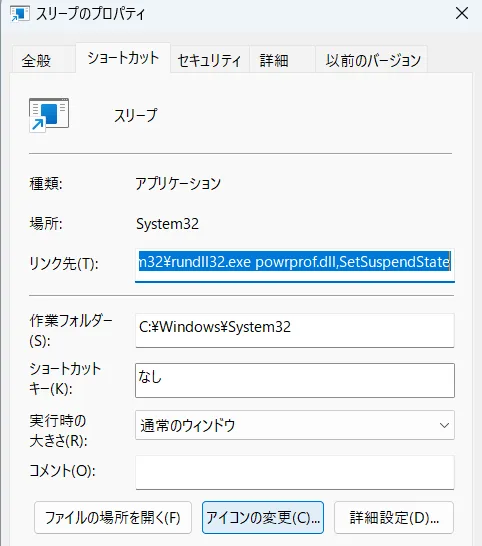
Task: Close the スリープのプロパティ dialog
Action: (x=462, y=14)
